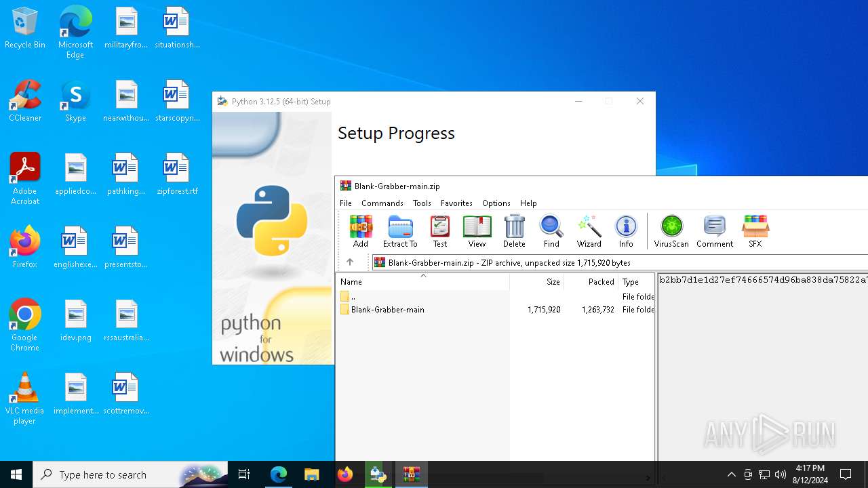
Task: Open Recycle Bin desktop icon
Action: [x=25, y=28]
